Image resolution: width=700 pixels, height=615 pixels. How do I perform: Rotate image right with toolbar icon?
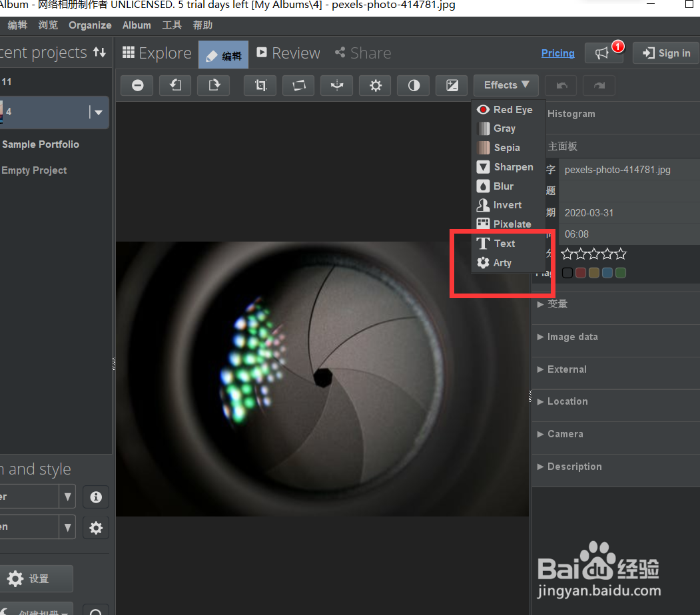(214, 85)
